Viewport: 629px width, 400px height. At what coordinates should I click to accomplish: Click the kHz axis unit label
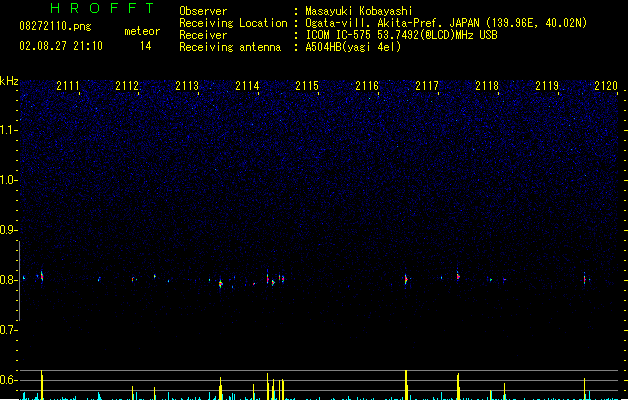[x=9, y=81]
